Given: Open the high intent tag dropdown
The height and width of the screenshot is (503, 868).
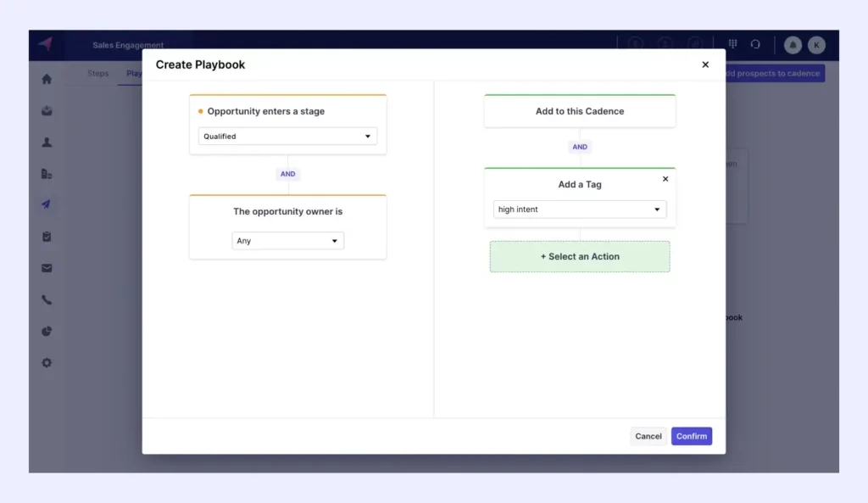Looking at the screenshot, I should click(x=580, y=210).
